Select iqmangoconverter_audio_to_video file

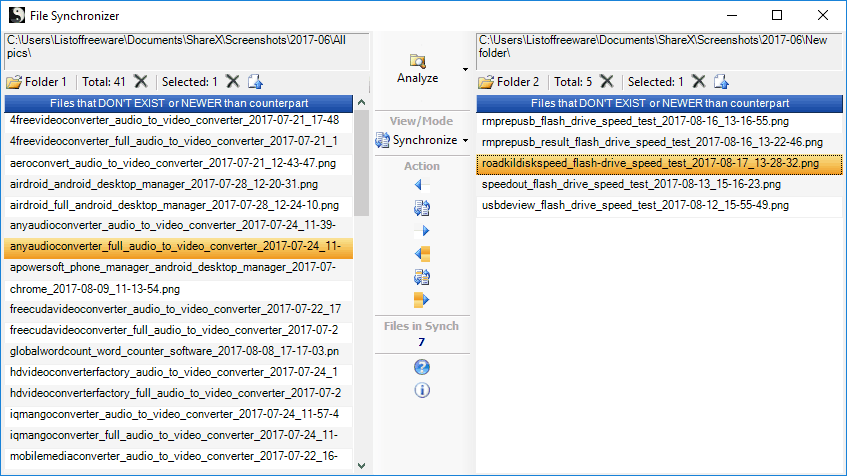click(178, 415)
